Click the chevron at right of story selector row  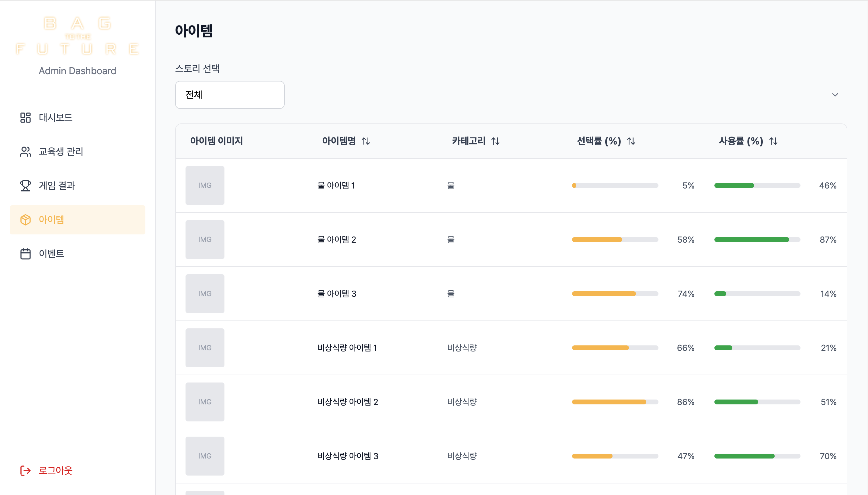pos(835,95)
